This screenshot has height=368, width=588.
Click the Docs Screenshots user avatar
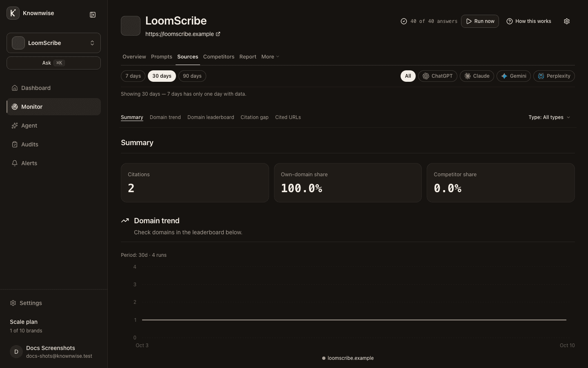(x=16, y=352)
